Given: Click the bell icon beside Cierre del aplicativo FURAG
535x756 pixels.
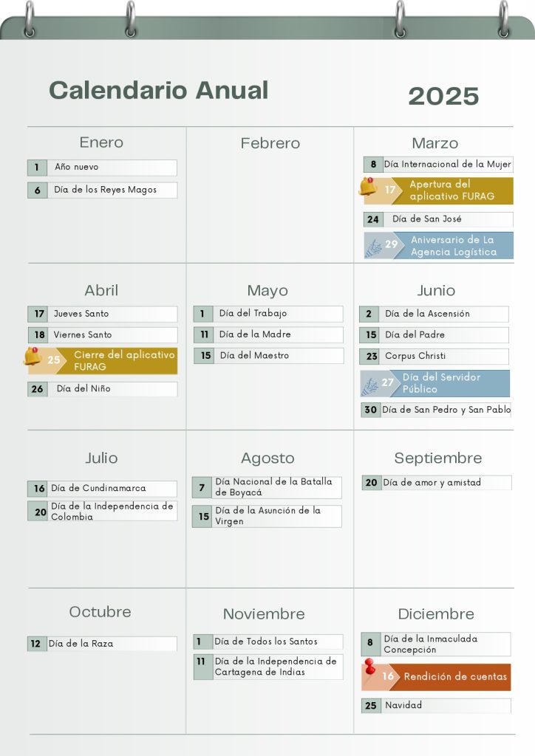Looking at the screenshot, I should pyautogui.click(x=33, y=357).
